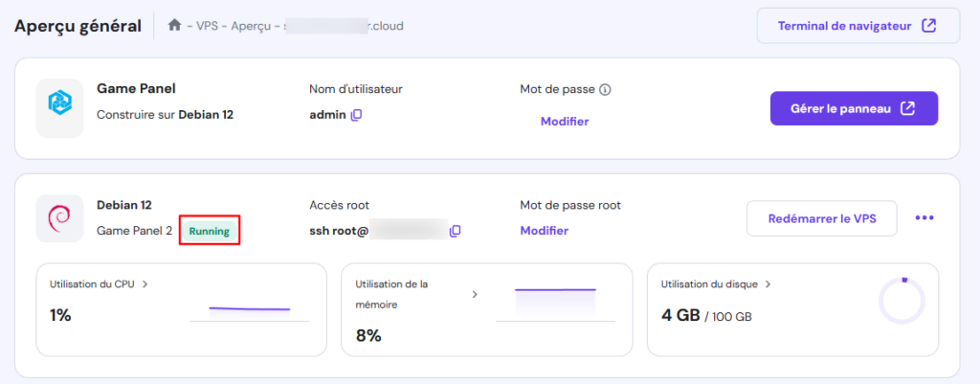Click the home icon in breadcrumb
This screenshot has height=384, width=980.
pos(174,26)
